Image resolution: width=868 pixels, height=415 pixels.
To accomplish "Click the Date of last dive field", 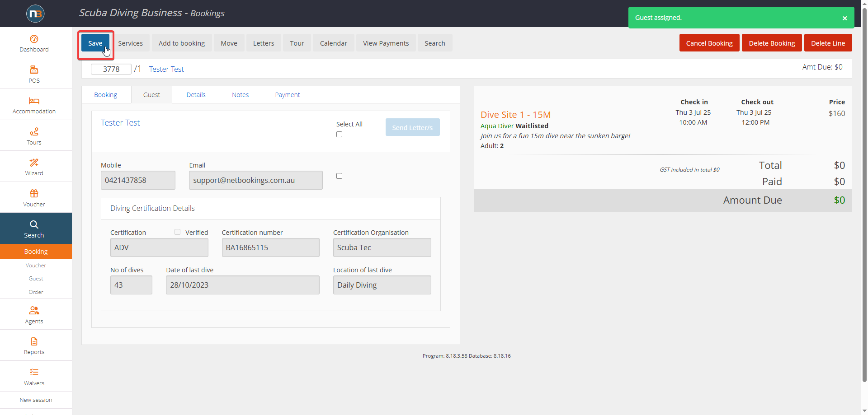I will point(243,285).
